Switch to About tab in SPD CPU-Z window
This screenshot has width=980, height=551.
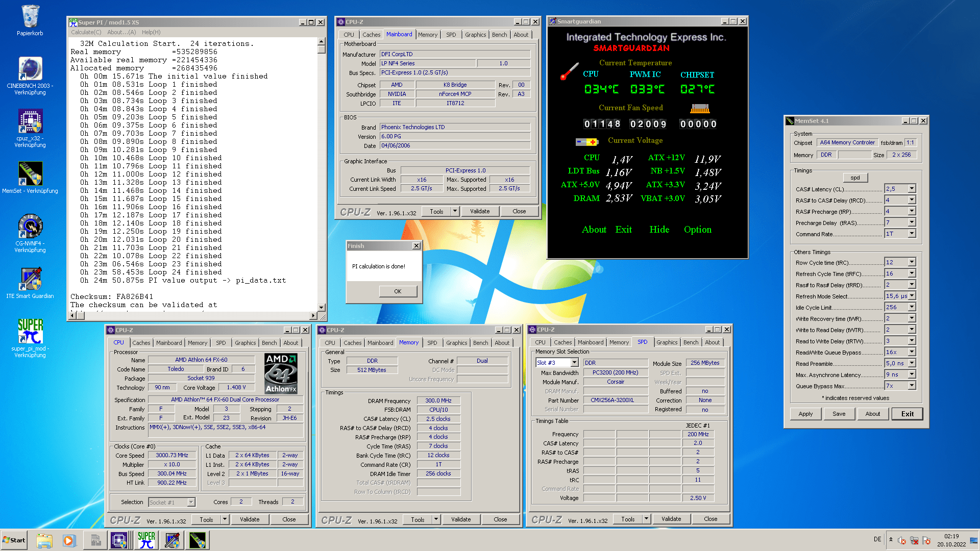click(712, 342)
